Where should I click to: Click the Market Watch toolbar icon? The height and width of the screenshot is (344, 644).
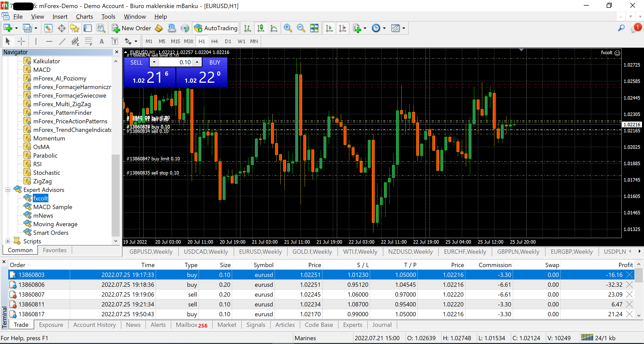pos(48,28)
